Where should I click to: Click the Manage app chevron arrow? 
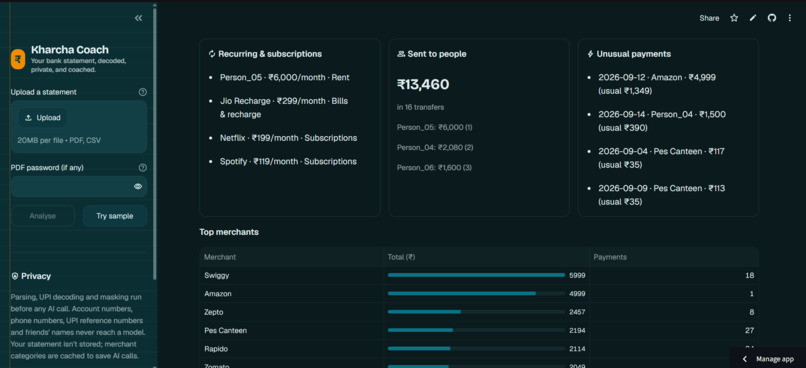[x=745, y=359]
